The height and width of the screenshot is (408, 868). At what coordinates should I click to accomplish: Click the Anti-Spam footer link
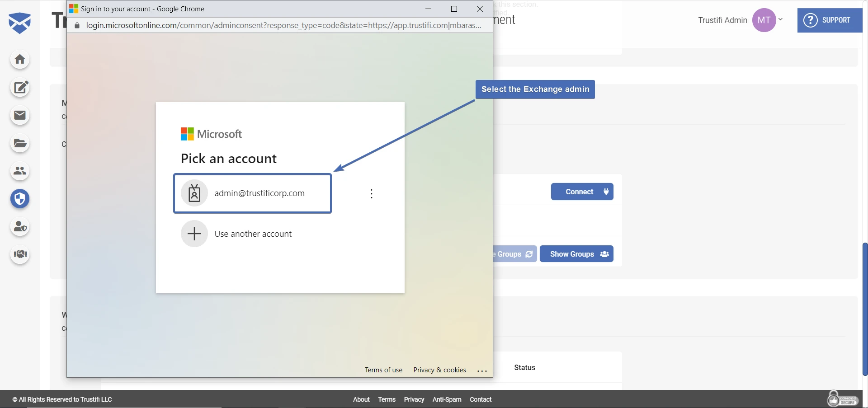click(x=447, y=399)
